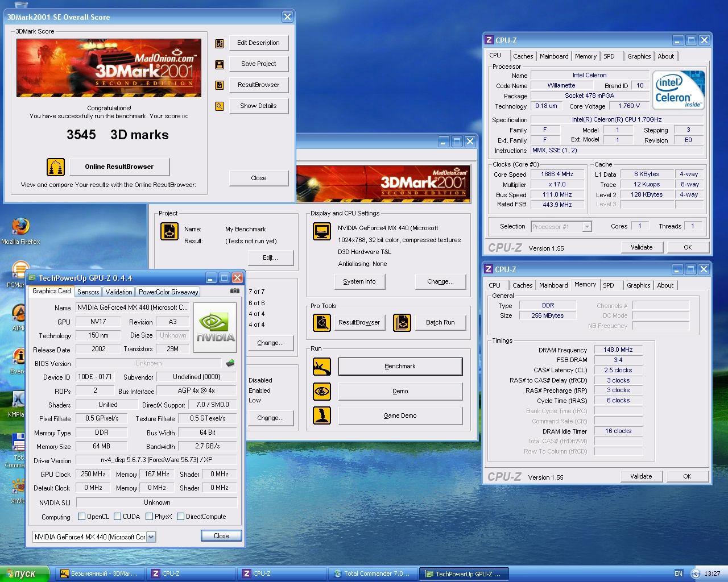
Task: Click the Display and CPU Settings monitor icon
Action: pyautogui.click(x=322, y=231)
